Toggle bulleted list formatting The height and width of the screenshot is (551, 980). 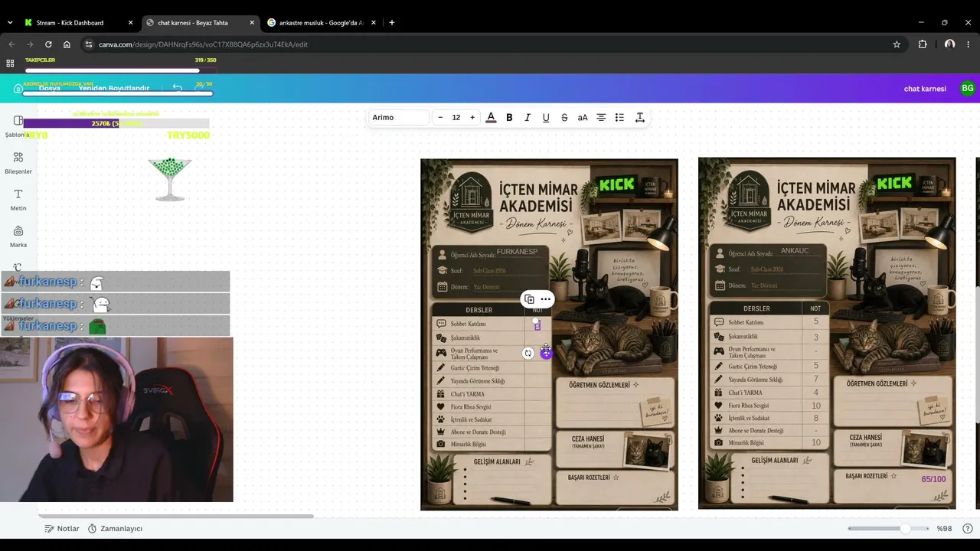click(x=619, y=118)
